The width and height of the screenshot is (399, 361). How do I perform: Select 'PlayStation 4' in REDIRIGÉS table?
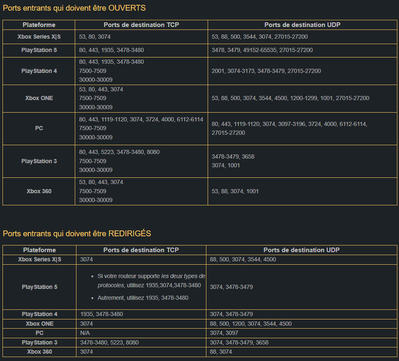(39, 314)
